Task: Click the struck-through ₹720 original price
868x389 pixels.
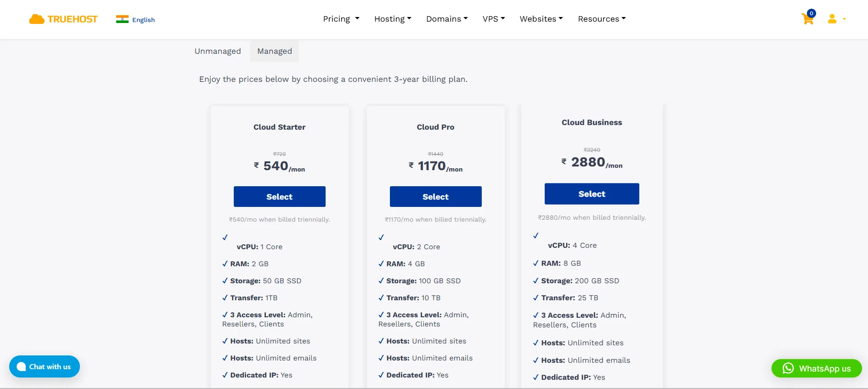Action: [280, 154]
